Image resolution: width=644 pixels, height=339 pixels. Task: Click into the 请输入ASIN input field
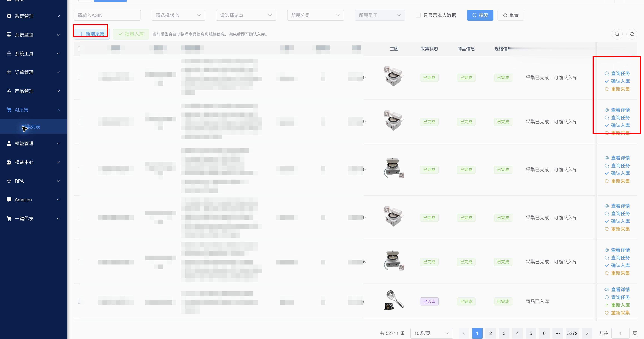pos(107,15)
